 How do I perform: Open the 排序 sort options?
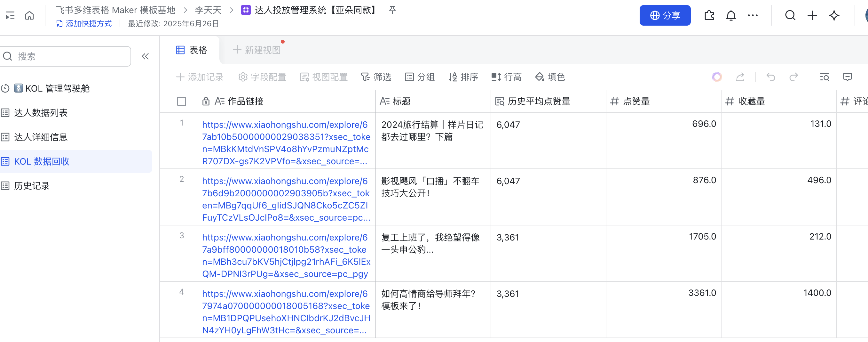click(463, 77)
